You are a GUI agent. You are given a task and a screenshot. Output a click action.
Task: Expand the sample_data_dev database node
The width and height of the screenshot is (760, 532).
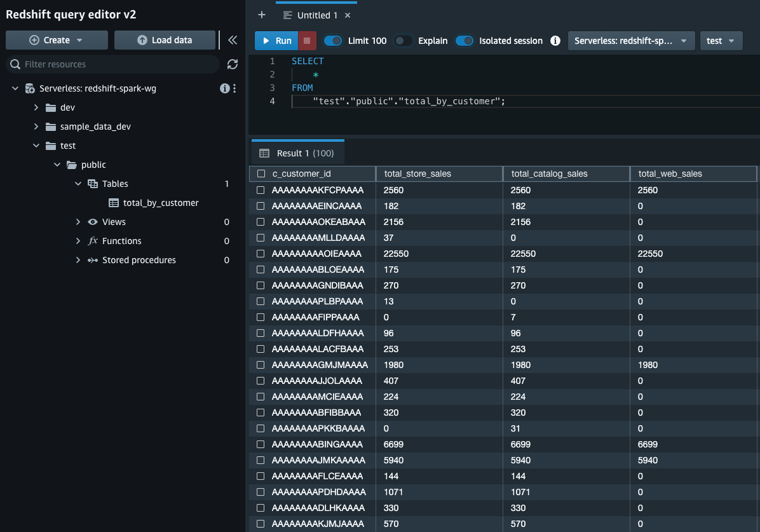36,126
